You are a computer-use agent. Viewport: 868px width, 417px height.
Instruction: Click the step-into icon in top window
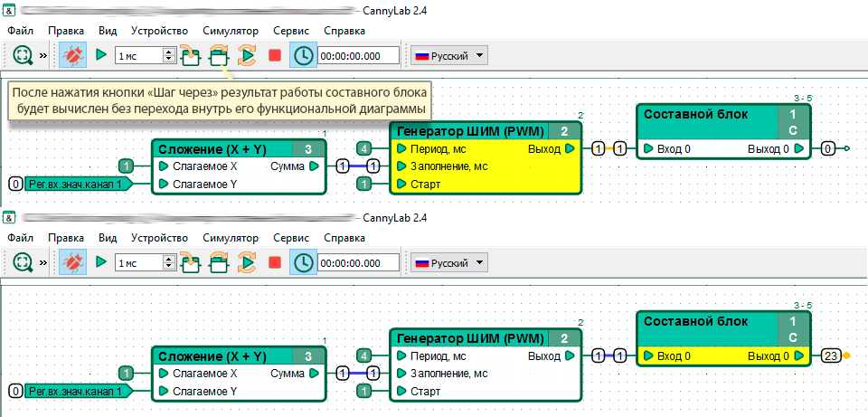[x=190, y=55]
